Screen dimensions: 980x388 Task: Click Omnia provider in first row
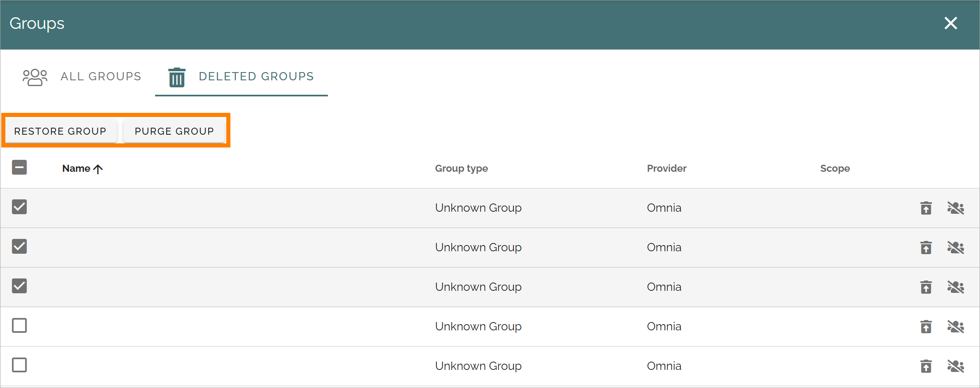pyautogui.click(x=664, y=208)
